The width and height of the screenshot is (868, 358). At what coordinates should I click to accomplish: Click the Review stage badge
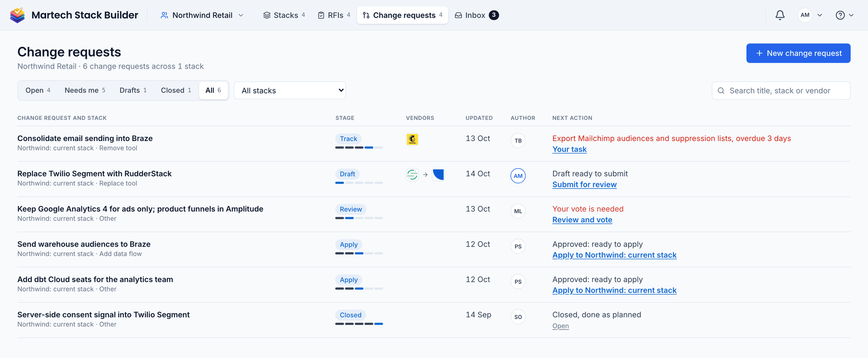[x=351, y=209]
